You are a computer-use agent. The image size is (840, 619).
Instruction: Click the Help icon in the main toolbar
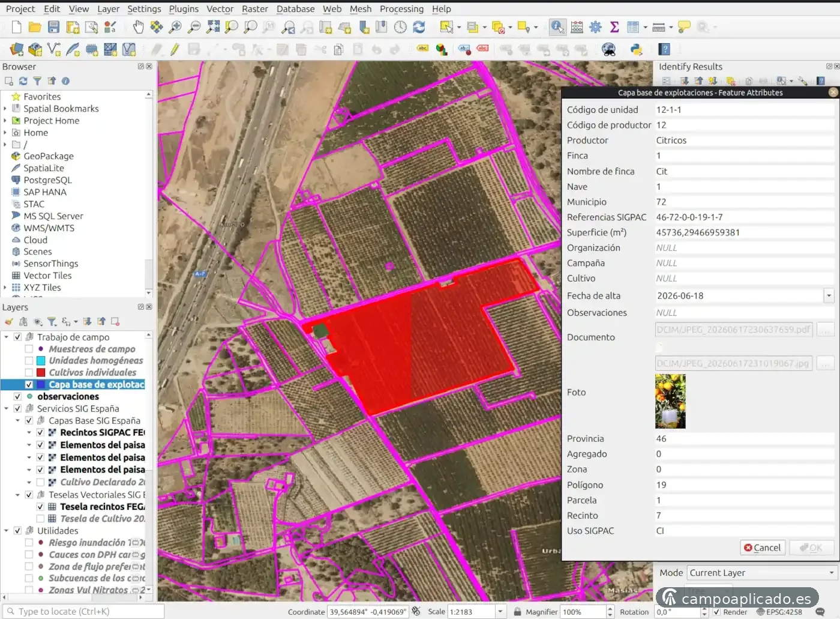coord(664,49)
